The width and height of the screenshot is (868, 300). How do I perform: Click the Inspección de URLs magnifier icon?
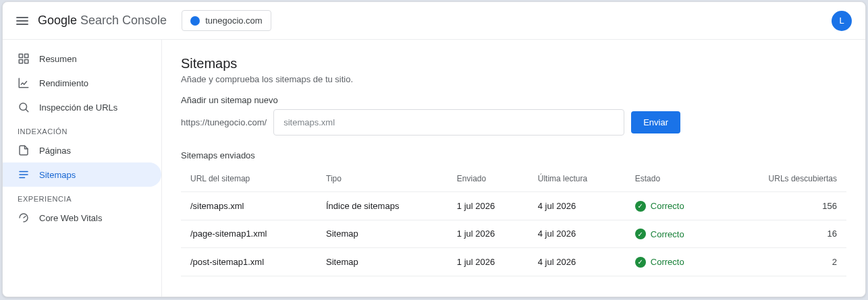[24, 107]
